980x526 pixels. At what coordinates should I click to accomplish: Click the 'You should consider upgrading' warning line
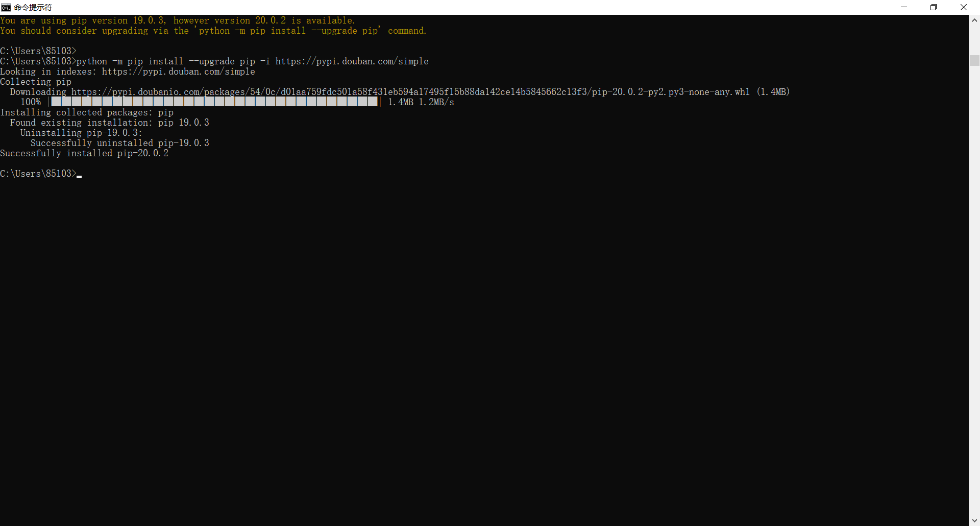point(213,31)
